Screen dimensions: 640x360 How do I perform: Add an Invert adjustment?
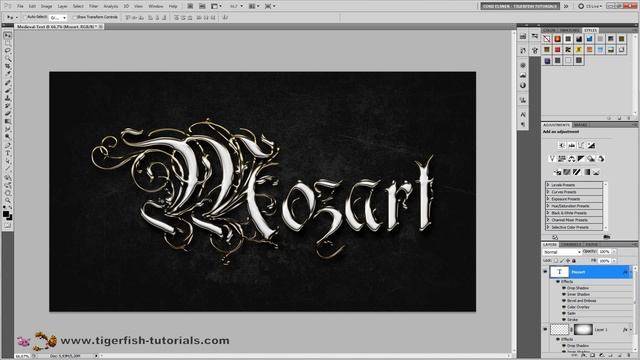click(558, 172)
